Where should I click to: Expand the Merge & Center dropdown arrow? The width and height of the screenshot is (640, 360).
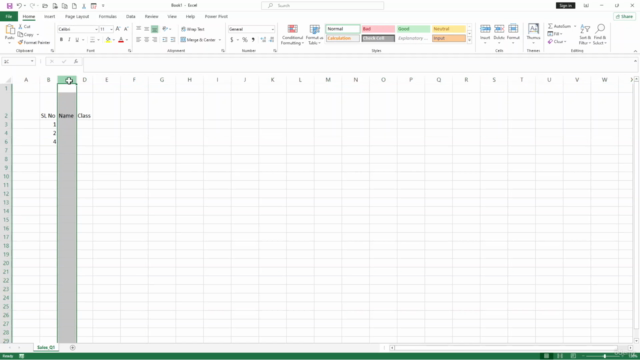(x=220, y=40)
